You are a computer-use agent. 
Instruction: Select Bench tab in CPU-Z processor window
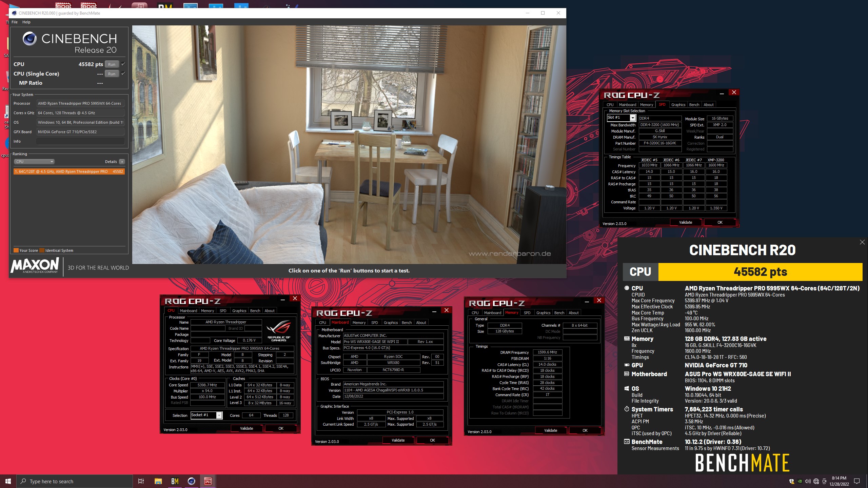pyautogui.click(x=255, y=311)
